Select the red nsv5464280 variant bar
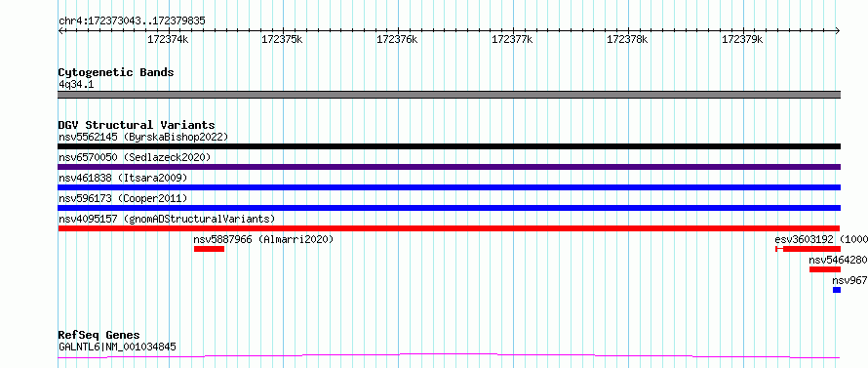 point(825,269)
